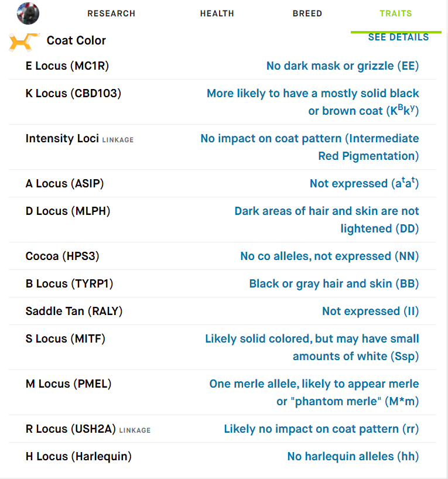
Task: Click the Intensity Loci red pigmentation result
Action: [310, 147]
